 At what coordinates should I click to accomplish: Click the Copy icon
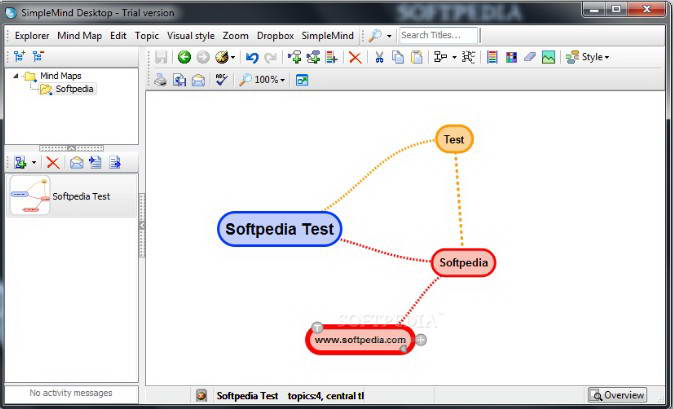[398, 57]
